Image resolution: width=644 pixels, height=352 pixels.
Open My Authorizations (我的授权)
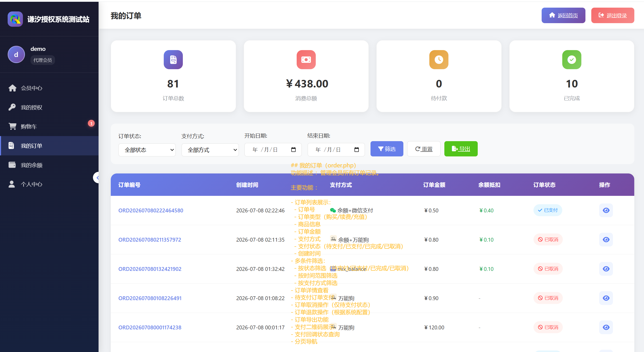click(x=49, y=107)
